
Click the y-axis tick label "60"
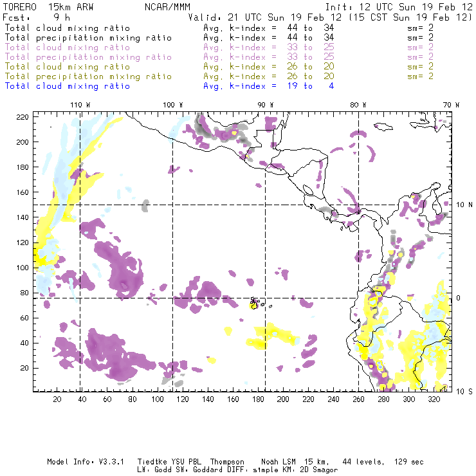coord(24,318)
